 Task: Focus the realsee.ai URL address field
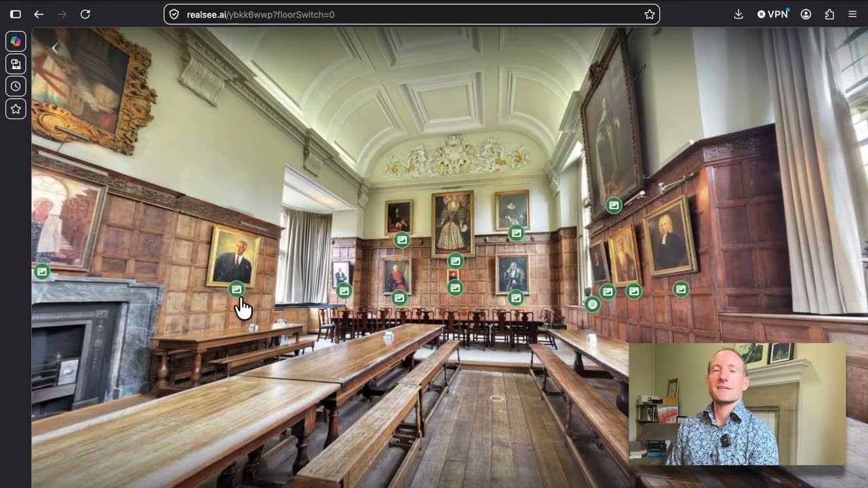(x=412, y=14)
